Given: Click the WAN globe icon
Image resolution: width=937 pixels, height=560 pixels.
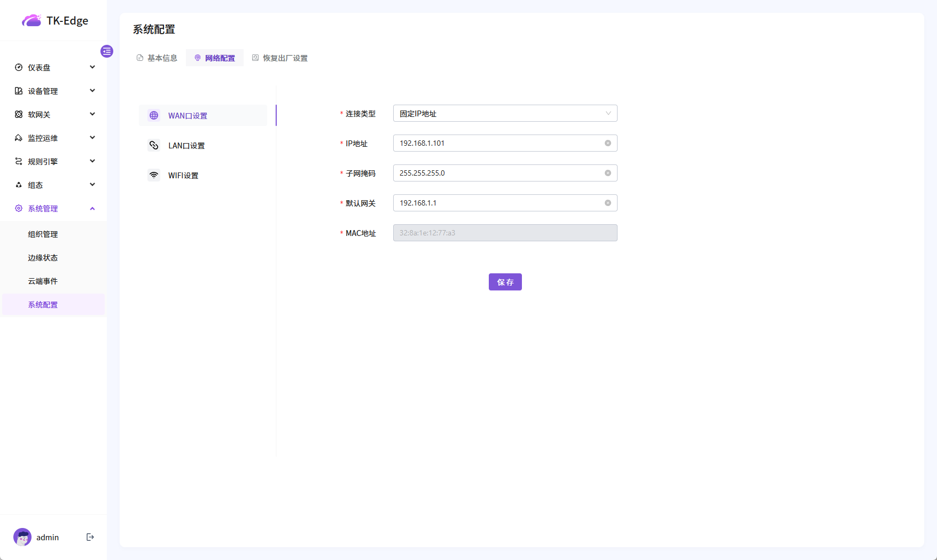Looking at the screenshot, I should pos(154,115).
